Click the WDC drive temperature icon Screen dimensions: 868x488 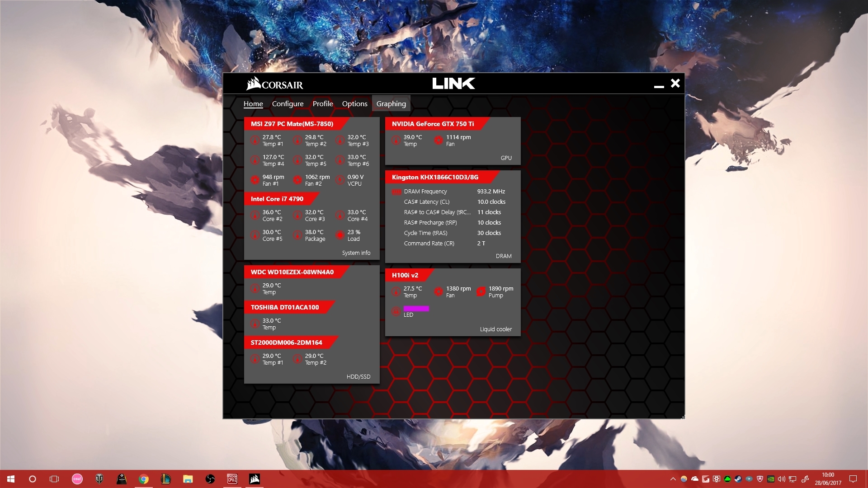click(x=255, y=289)
